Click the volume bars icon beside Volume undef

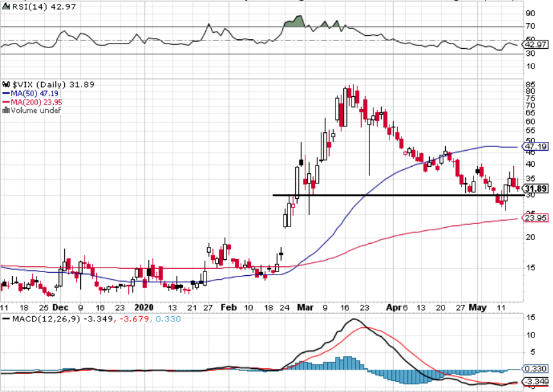point(6,110)
